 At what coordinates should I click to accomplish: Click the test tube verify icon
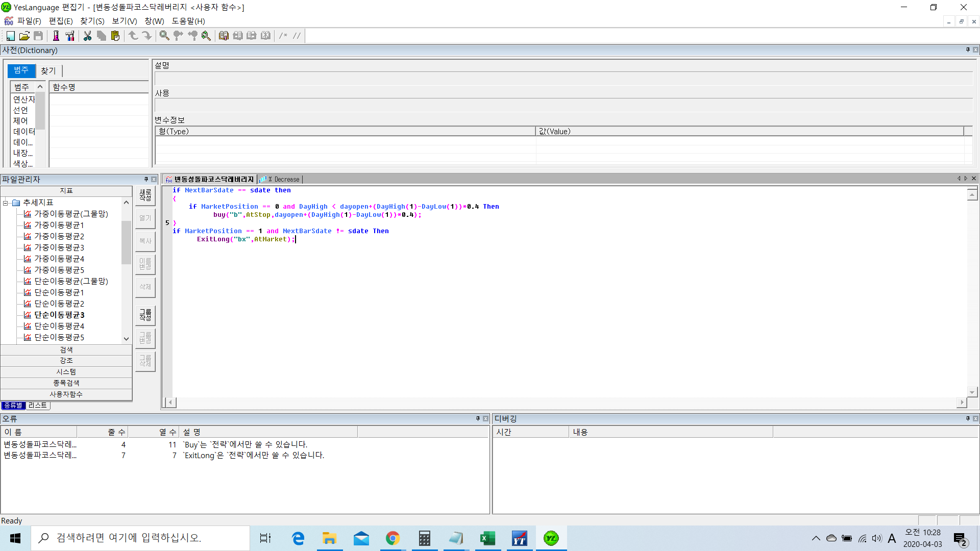(56, 36)
